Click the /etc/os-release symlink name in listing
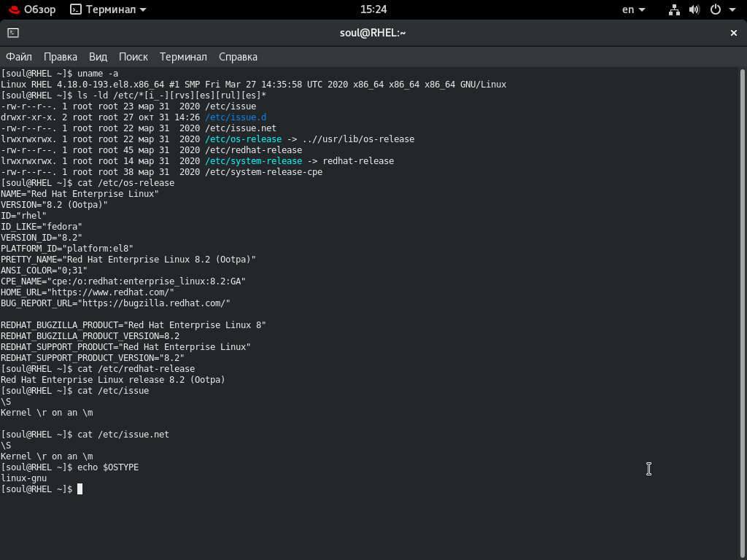747x560 pixels. [244, 139]
